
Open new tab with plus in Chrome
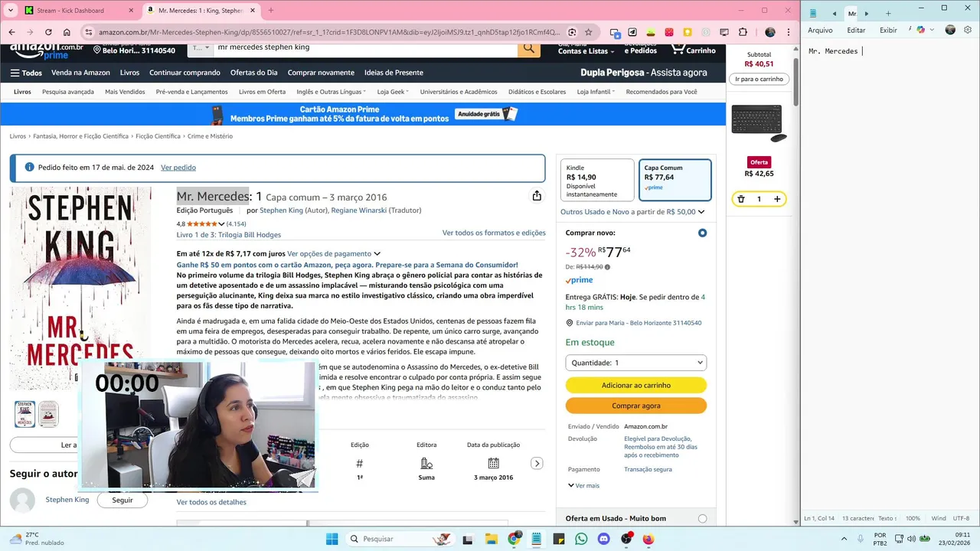pos(270,11)
